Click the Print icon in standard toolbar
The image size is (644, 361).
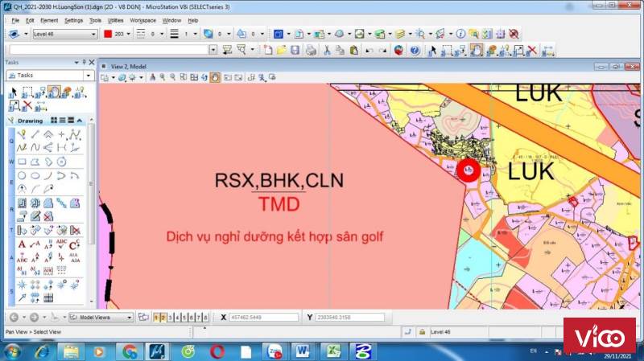(x=311, y=50)
